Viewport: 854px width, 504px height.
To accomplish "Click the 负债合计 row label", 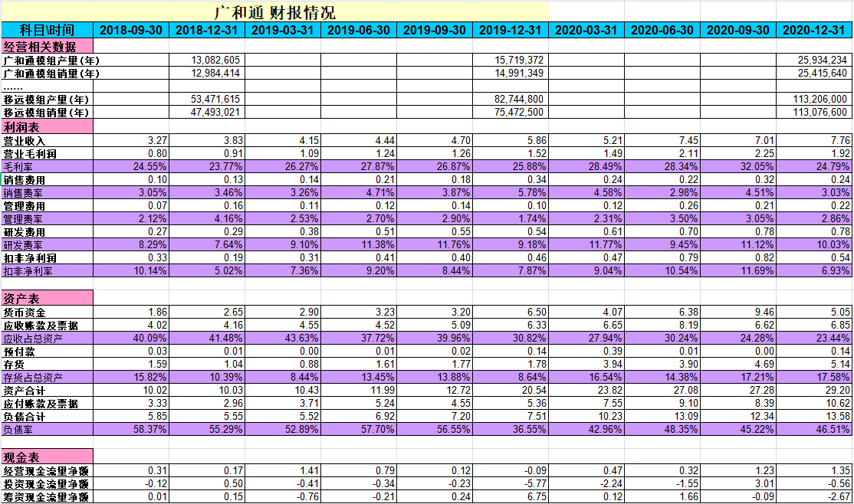I will coord(48,417).
